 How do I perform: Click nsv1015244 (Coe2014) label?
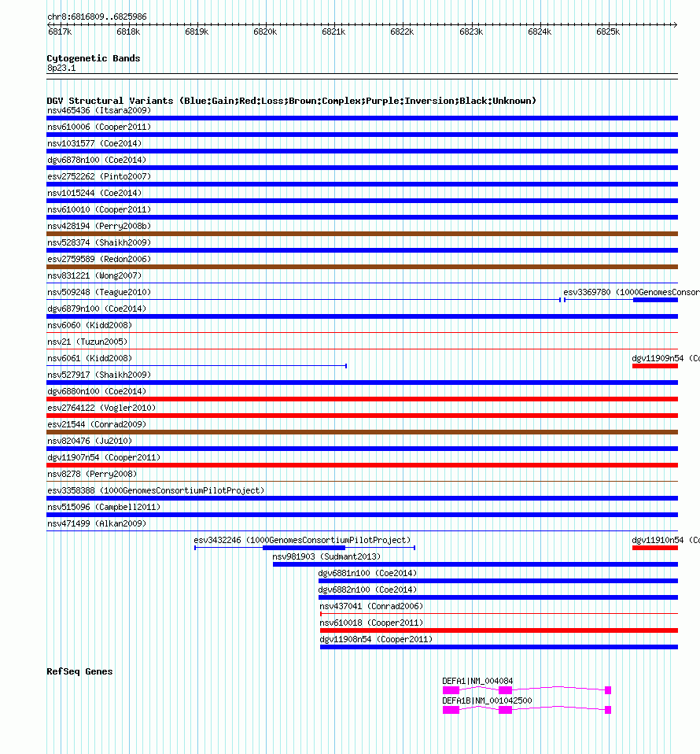94,193
